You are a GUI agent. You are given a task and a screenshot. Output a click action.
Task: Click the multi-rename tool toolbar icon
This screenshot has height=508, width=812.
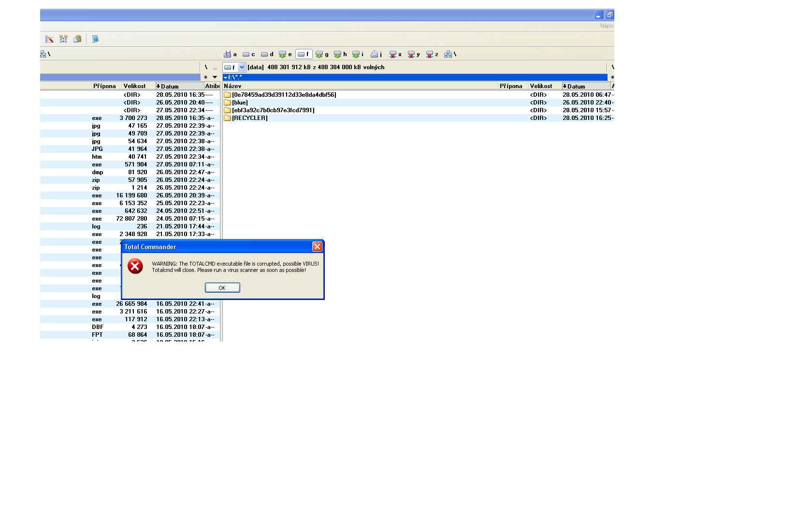click(49, 39)
